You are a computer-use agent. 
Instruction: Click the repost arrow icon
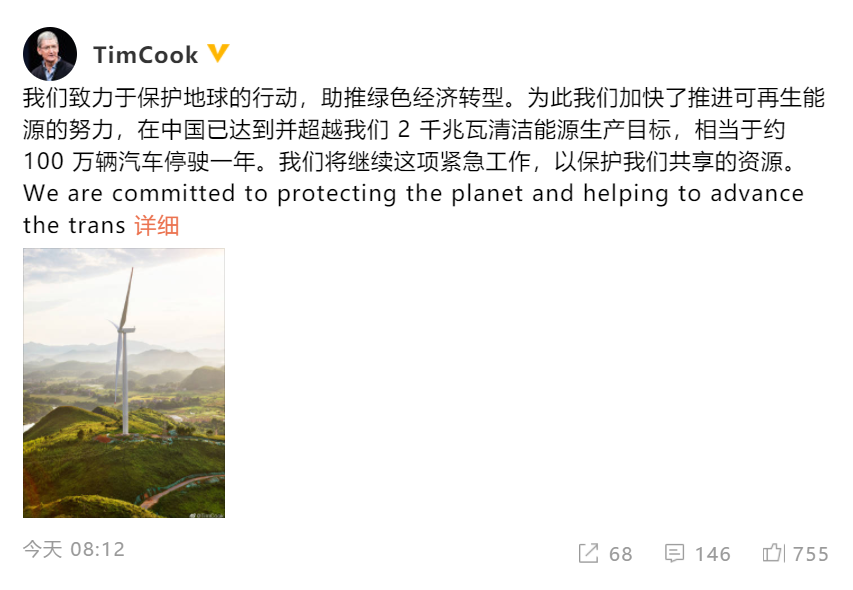[x=588, y=554]
